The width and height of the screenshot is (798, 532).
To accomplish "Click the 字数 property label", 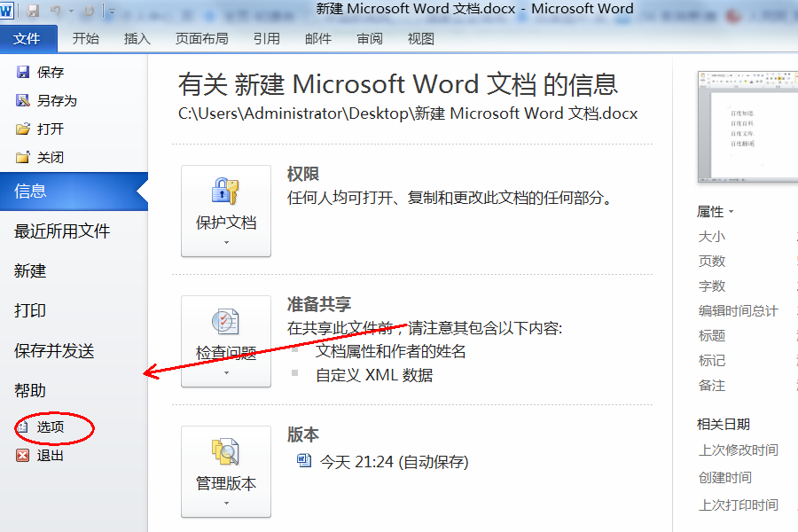I will point(711,286).
